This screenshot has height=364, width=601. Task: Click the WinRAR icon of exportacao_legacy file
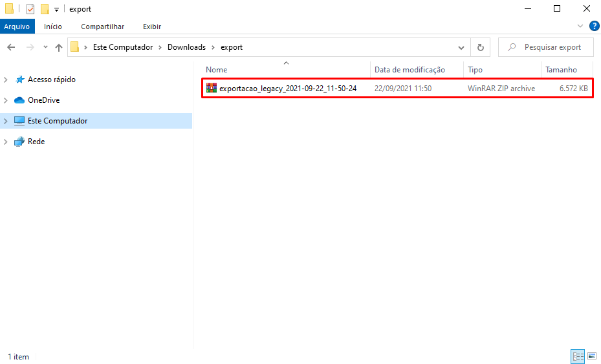coord(211,88)
